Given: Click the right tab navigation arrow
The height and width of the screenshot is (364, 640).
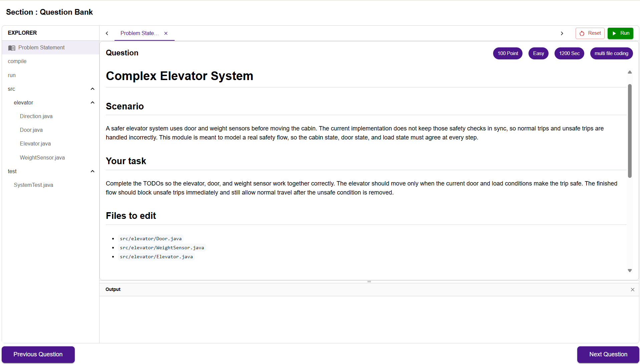Looking at the screenshot, I should [562, 33].
